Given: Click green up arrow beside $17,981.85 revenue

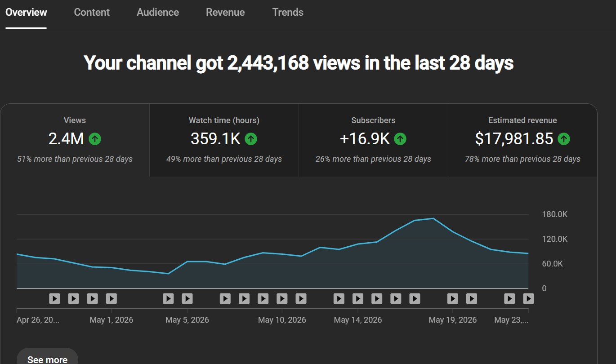Looking at the screenshot, I should 564,139.
